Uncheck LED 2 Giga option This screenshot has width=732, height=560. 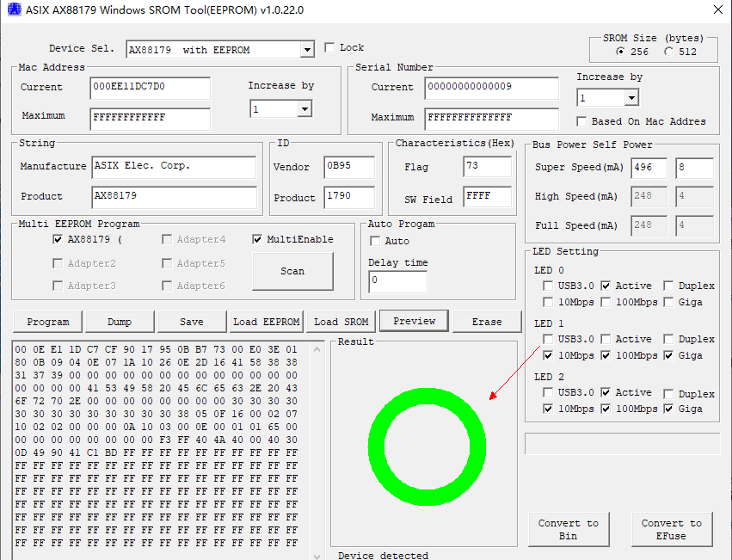(668, 409)
